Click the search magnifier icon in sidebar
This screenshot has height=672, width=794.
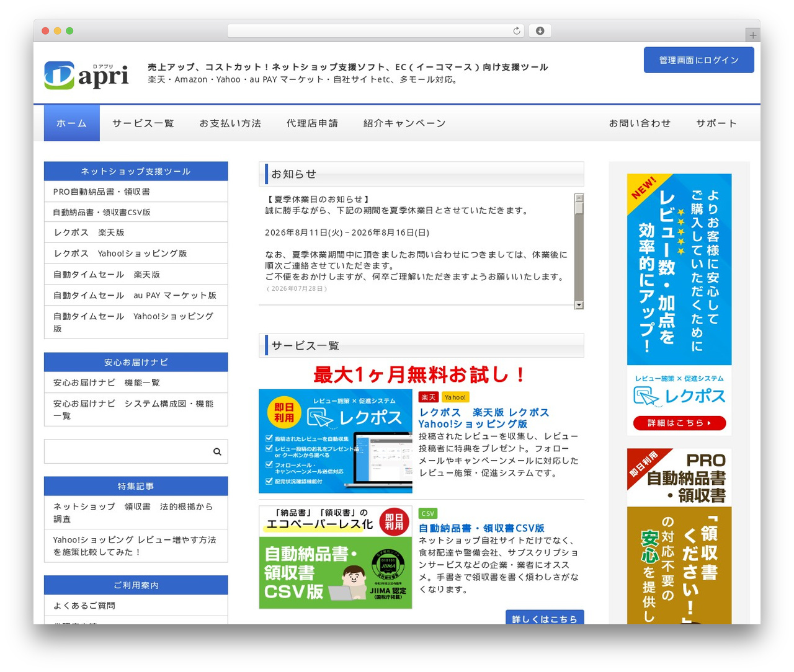tap(217, 452)
